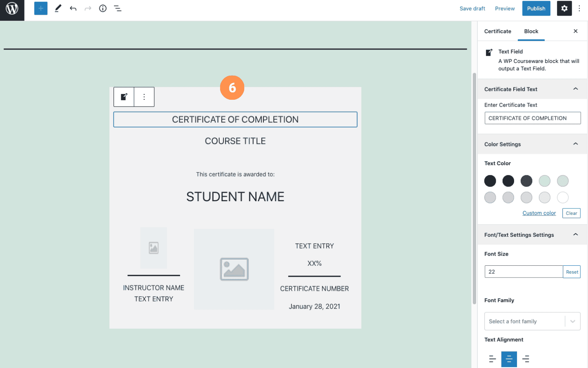Switch to the Certificate tab
This screenshot has height=368, width=588.
click(498, 31)
